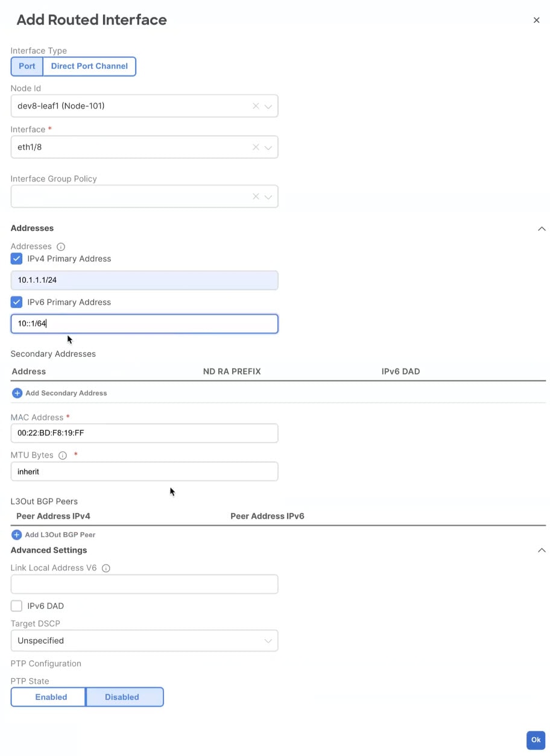Click the MAC Address input field
Viewport: 550px width, 756px height.
point(144,433)
